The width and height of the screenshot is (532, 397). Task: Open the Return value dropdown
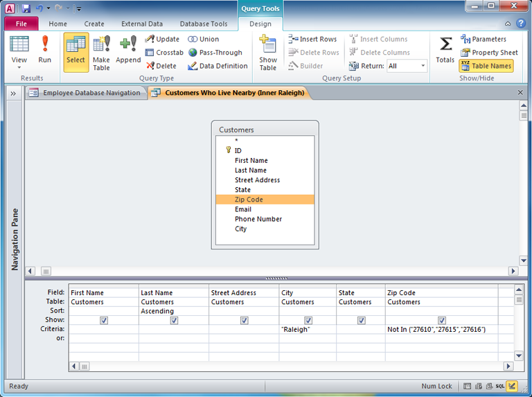tap(423, 66)
